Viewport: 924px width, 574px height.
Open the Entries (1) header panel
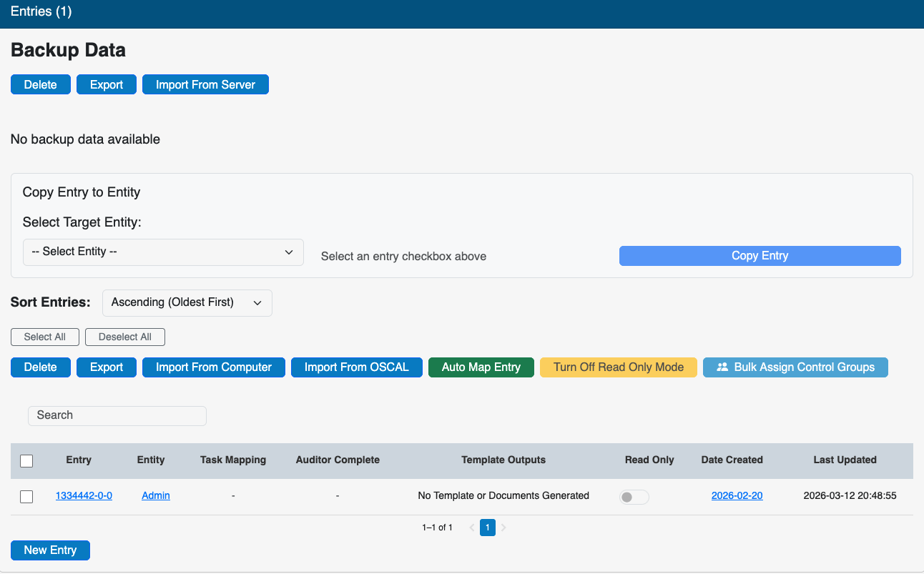click(x=41, y=11)
